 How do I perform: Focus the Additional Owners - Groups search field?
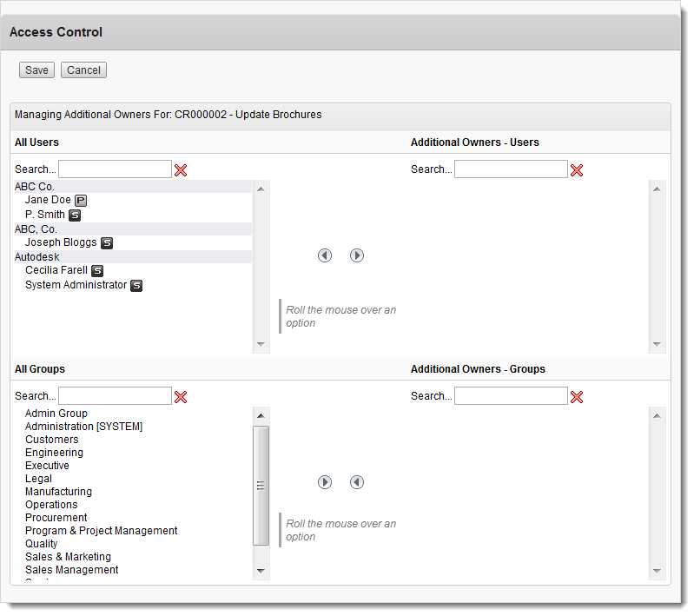click(x=512, y=396)
